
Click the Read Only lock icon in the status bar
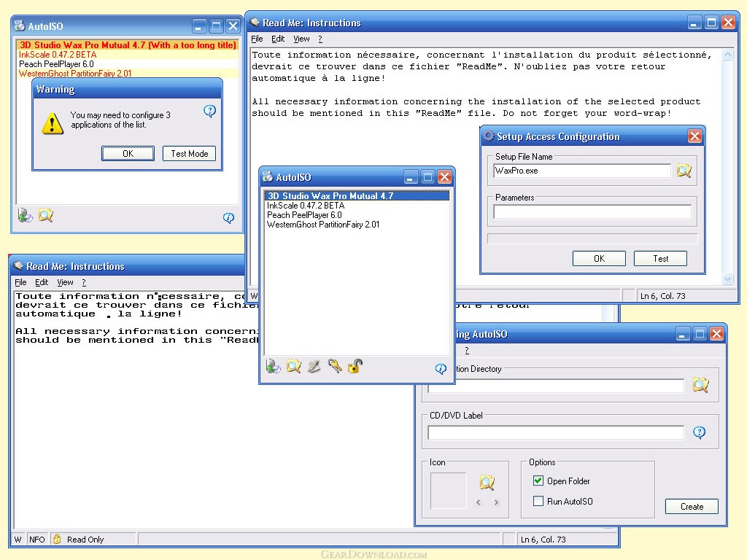click(x=57, y=539)
